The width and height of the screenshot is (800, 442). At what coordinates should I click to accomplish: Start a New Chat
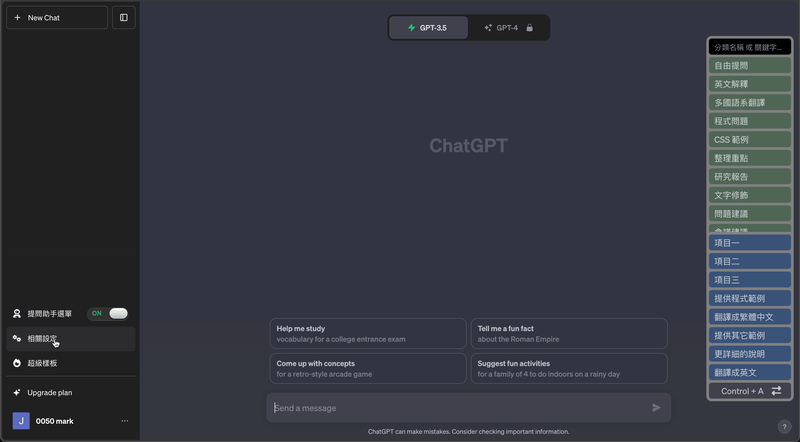(57, 18)
